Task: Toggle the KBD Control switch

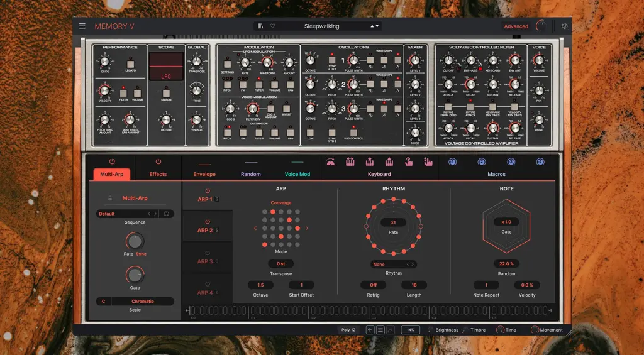Action: point(353,133)
